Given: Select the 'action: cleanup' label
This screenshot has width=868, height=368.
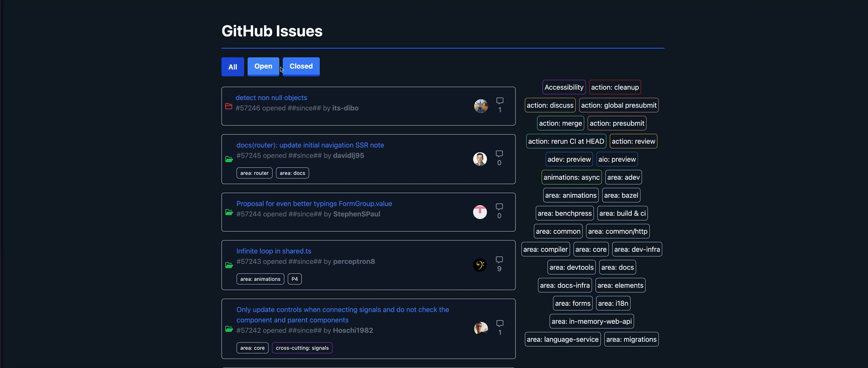Looking at the screenshot, I should tap(615, 87).
